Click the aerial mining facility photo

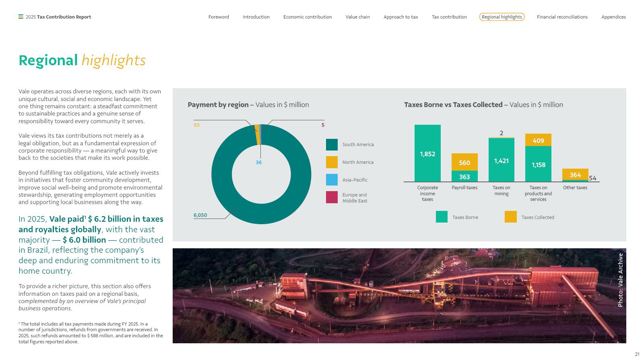coord(399,296)
